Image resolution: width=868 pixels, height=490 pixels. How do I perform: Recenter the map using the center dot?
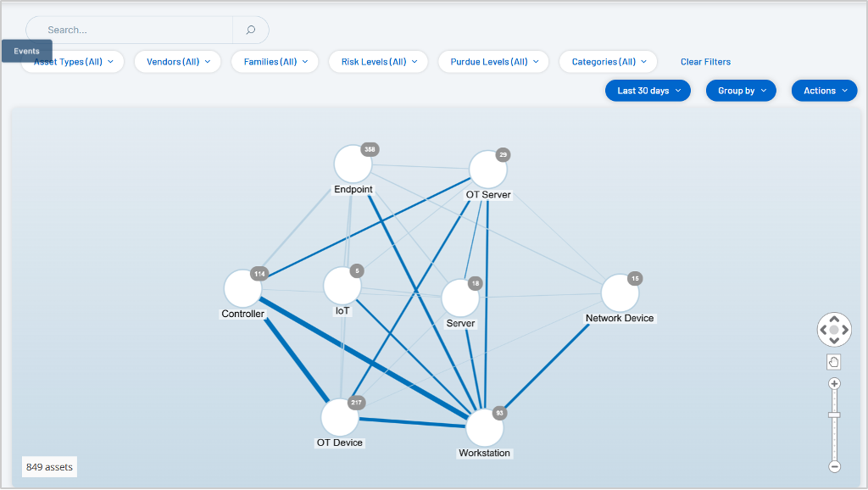(x=834, y=330)
